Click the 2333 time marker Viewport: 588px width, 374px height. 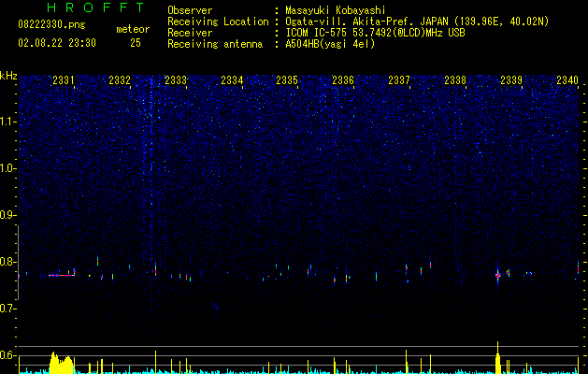(x=176, y=79)
